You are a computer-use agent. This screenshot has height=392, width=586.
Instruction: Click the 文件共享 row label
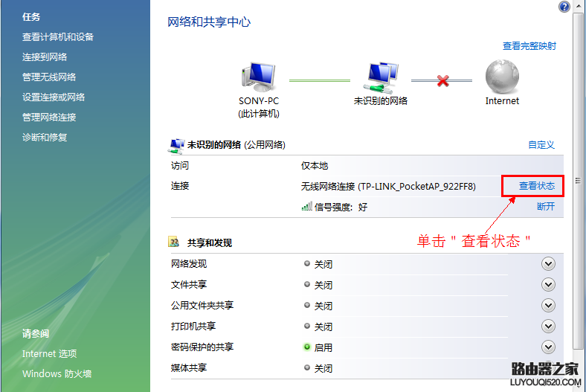coord(189,285)
